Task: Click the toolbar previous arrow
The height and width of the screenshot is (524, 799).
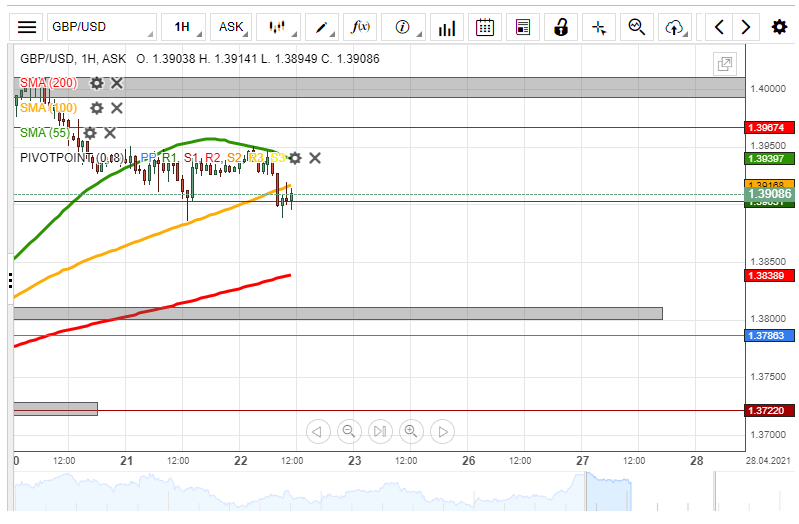Action: (719, 27)
